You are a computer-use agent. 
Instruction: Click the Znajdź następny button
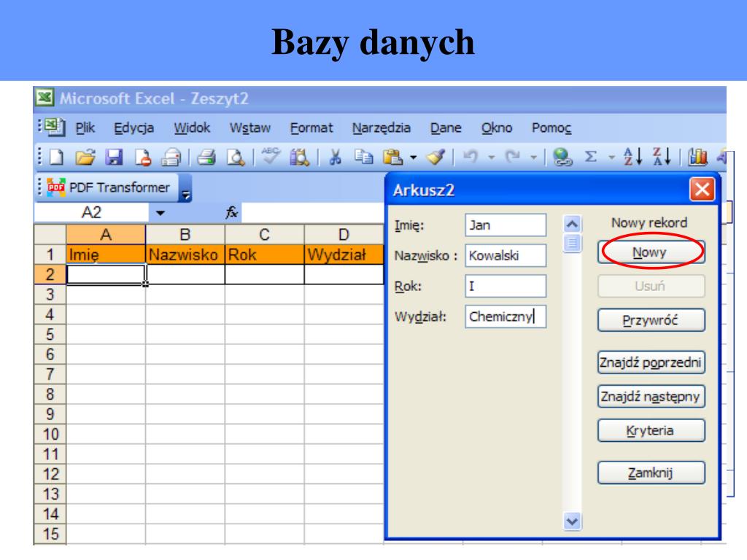pyautogui.click(x=651, y=396)
